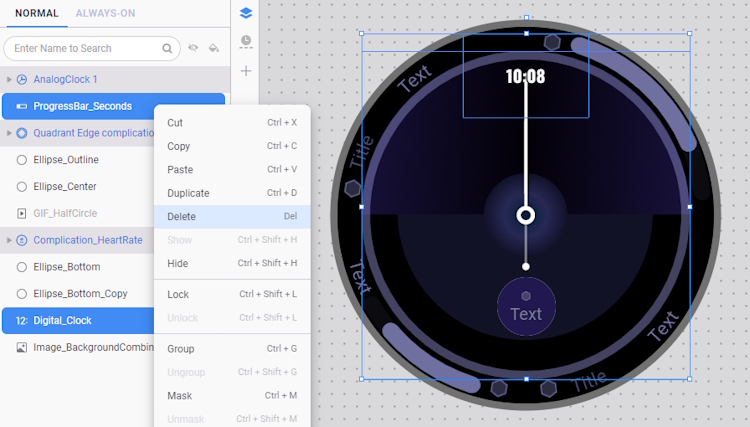Screen dimensions: 750x427
Task: Expand the Complication_HeartRate layer
Action: click(9, 240)
